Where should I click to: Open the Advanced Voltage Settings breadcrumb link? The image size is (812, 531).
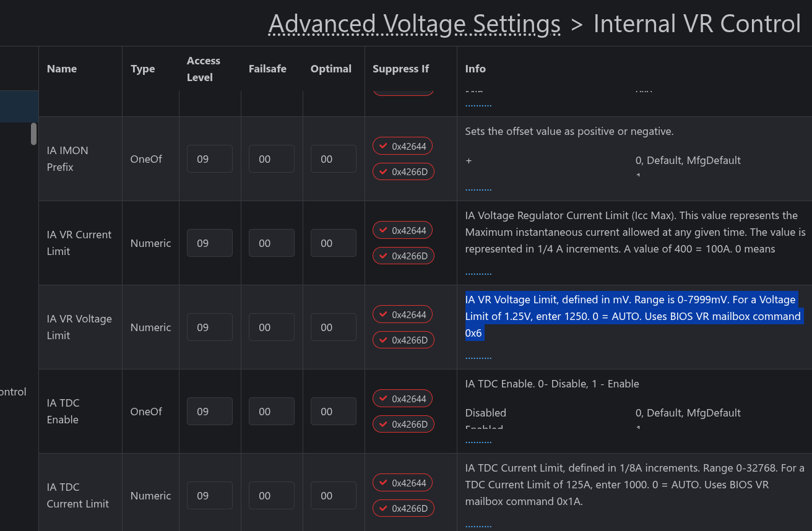(415, 24)
